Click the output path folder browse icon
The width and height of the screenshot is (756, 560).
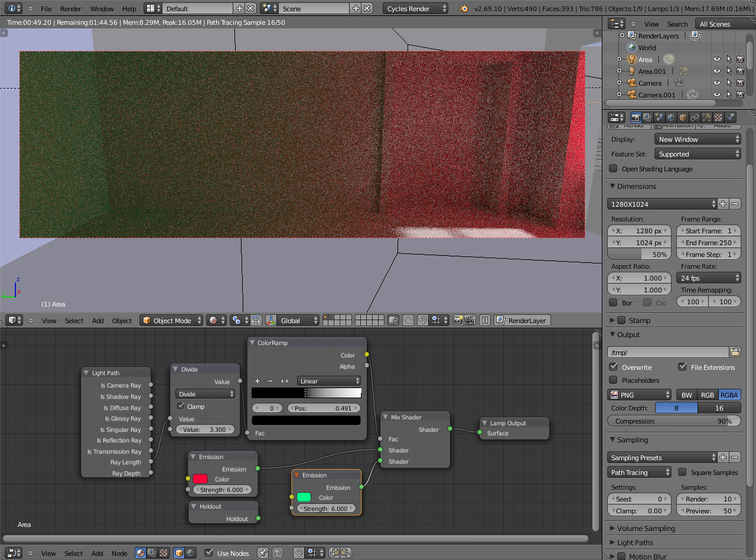point(735,352)
